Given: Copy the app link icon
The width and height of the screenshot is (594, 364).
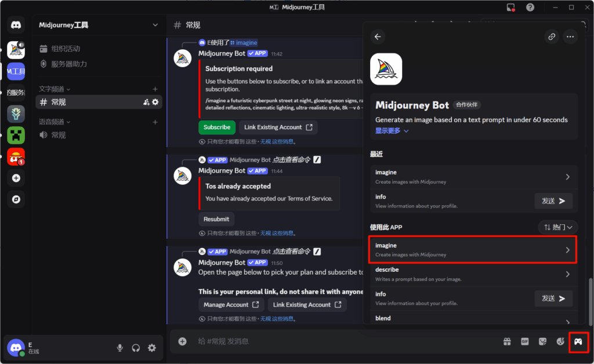Looking at the screenshot, I should click(552, 37).
